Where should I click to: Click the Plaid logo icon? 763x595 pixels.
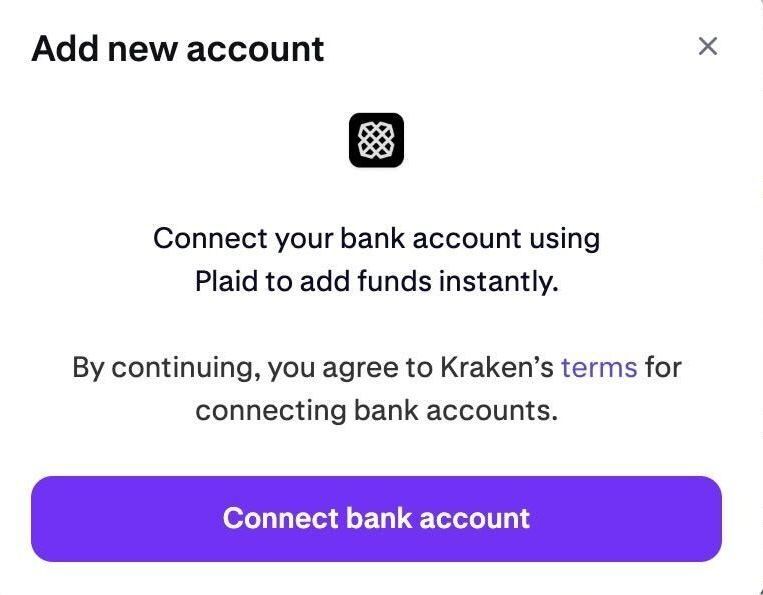coord(376,140)
